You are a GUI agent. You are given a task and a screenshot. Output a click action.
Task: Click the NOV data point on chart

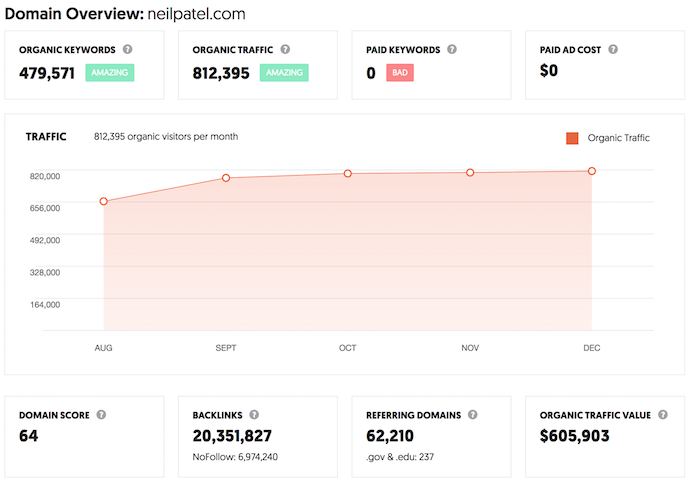(x=470, y=173)
